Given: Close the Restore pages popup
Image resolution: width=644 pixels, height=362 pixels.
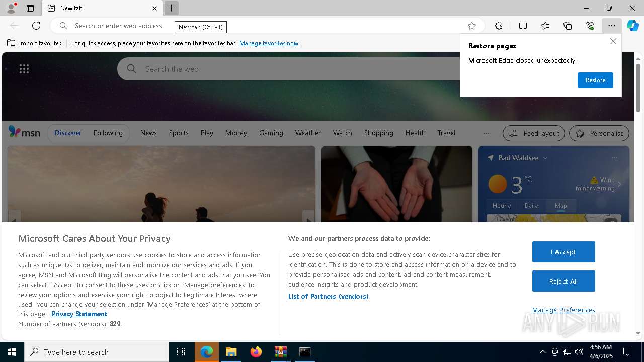Looking at the screenshot, I should coord(613,41).
